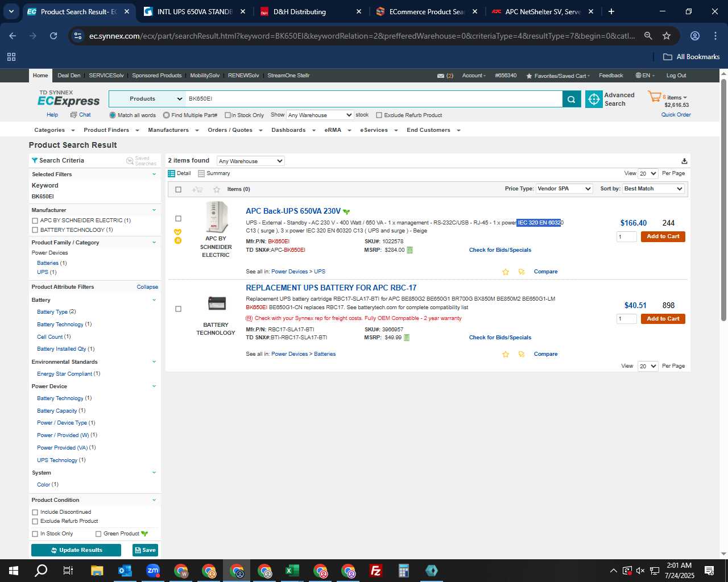Check APC BY SCHNEIDER ELECTRIC manufacturer filter
The image size is (728, 582).
35,221
